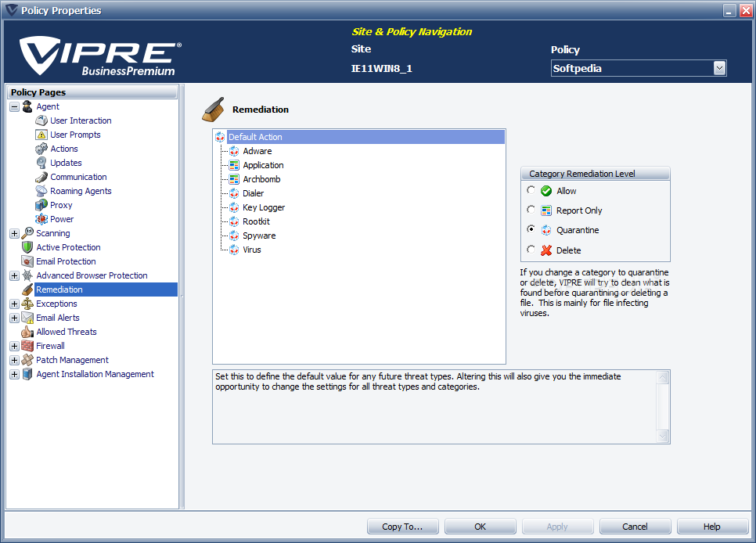Click the Remediation brush icon in the tree
This screenshot has height=543, width=756.
click(x=27, y=289)
